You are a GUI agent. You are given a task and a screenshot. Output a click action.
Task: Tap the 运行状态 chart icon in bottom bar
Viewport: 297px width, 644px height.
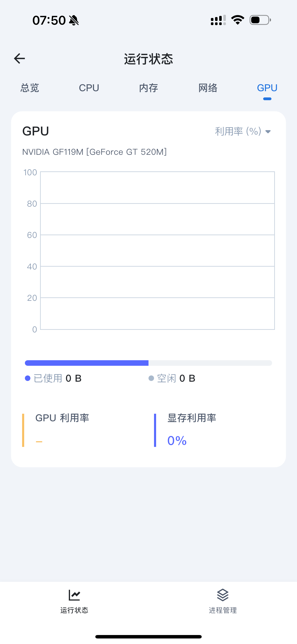(x=74, y=595)
